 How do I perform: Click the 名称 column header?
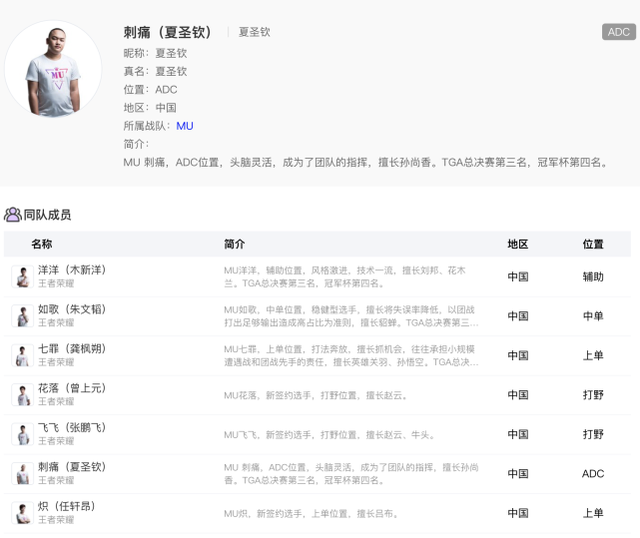point(41,244)
